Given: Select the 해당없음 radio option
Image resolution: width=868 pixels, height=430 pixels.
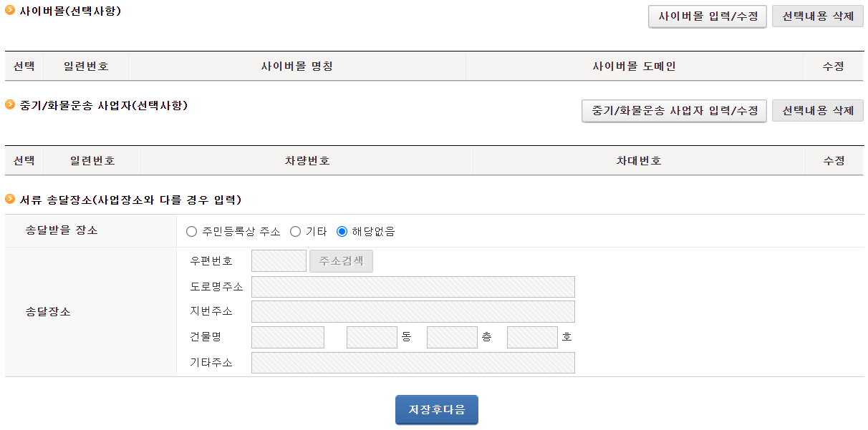Looking at the screenshot, I should [x=342, y=231].
